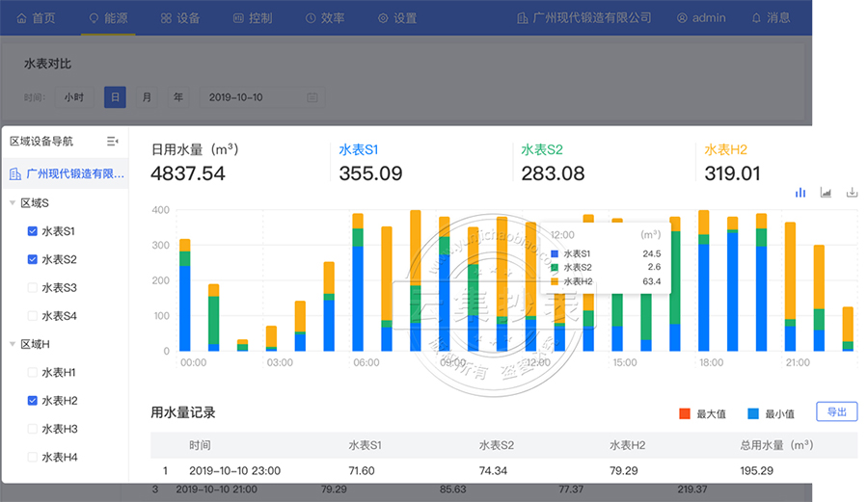
Task: Collapse the area device navigation panel
Action: click(113, 142)
